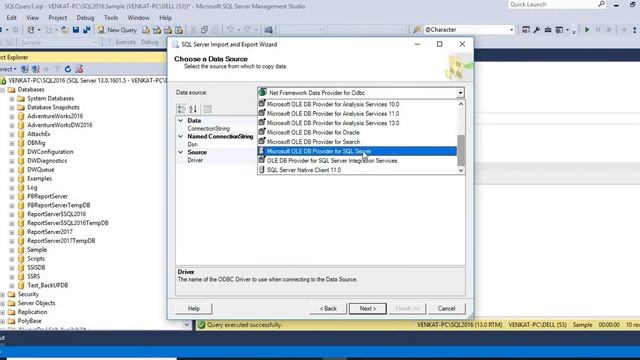Viewport: 640px width, 360px height.
Task: Select the ReportServer2017 database in tree
Action: point(49,232)
